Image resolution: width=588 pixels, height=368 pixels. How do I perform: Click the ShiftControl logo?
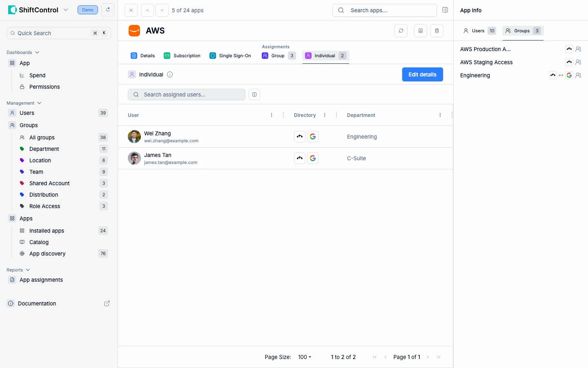pyautogui.click(x=12, y=9)
